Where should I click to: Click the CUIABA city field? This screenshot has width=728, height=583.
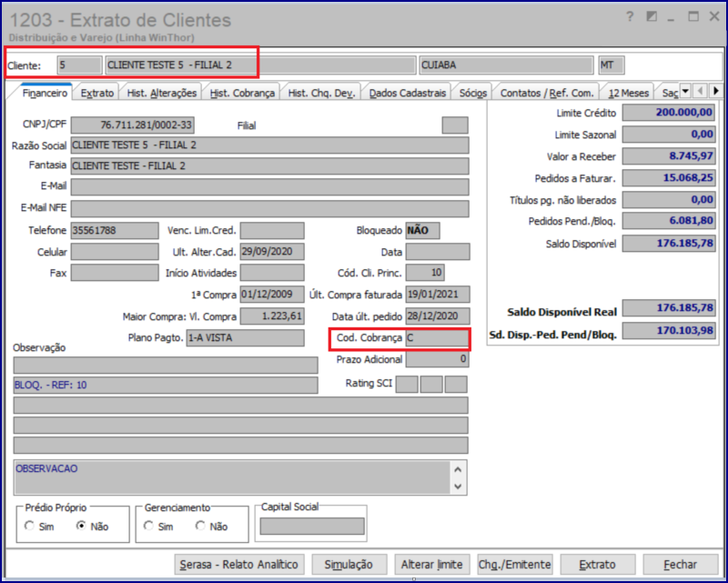point(507,65)
